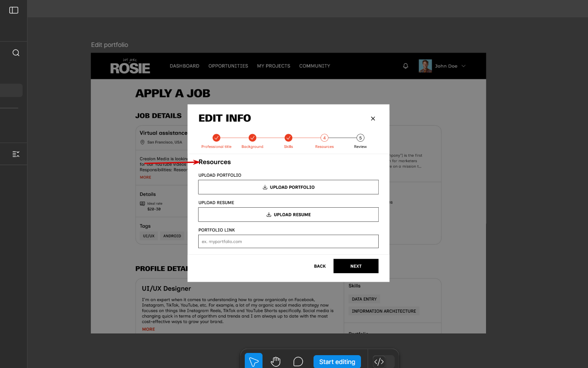Click the UI/UX tag
The image size is (588, 368).
pyautogui.click(x=149, y=236)
